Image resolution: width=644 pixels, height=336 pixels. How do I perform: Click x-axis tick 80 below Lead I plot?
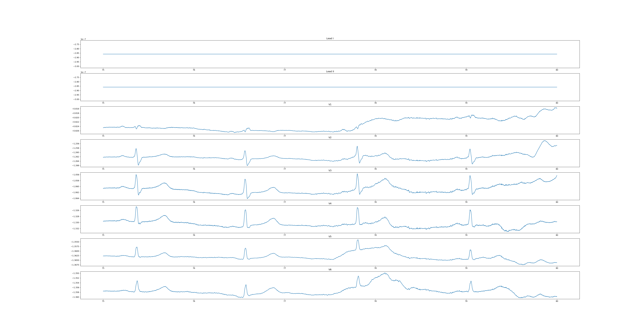[557, 70]
